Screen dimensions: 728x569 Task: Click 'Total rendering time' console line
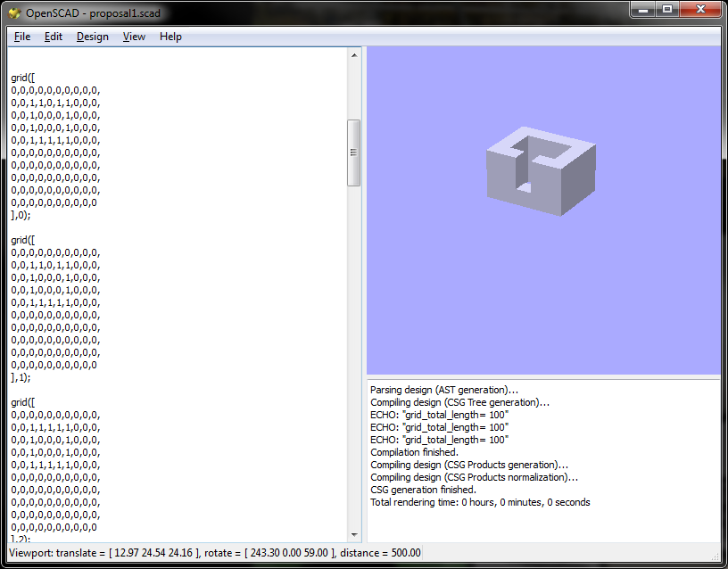(x=480, y=502)
